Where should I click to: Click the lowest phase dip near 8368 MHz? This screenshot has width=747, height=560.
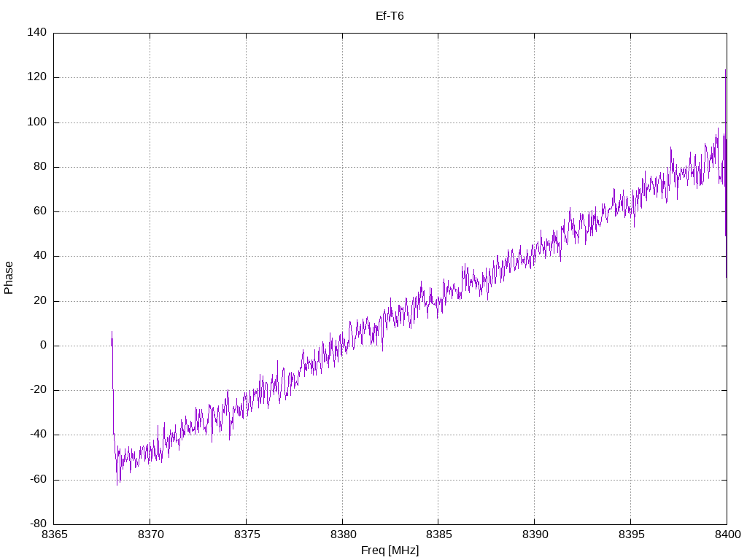(x=117, y=484)
